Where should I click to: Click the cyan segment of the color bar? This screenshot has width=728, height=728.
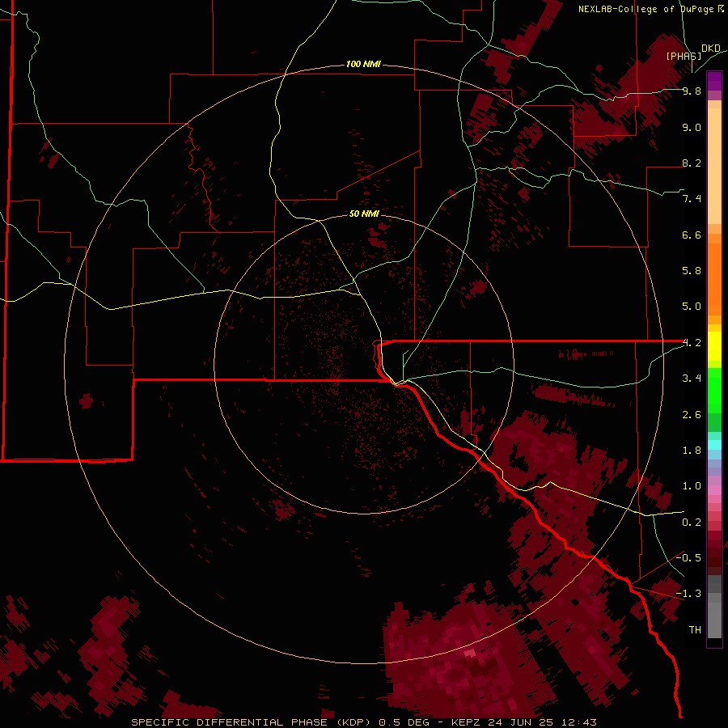[714, 445]
